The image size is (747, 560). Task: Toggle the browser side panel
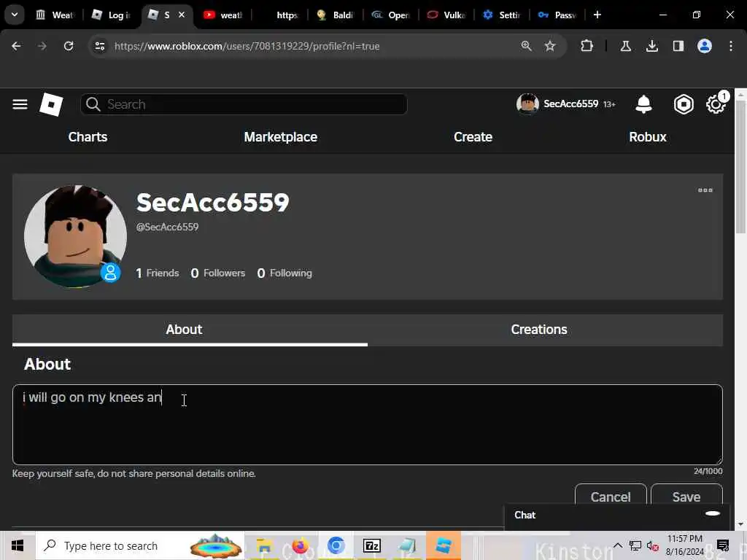[x=678, y=46]
